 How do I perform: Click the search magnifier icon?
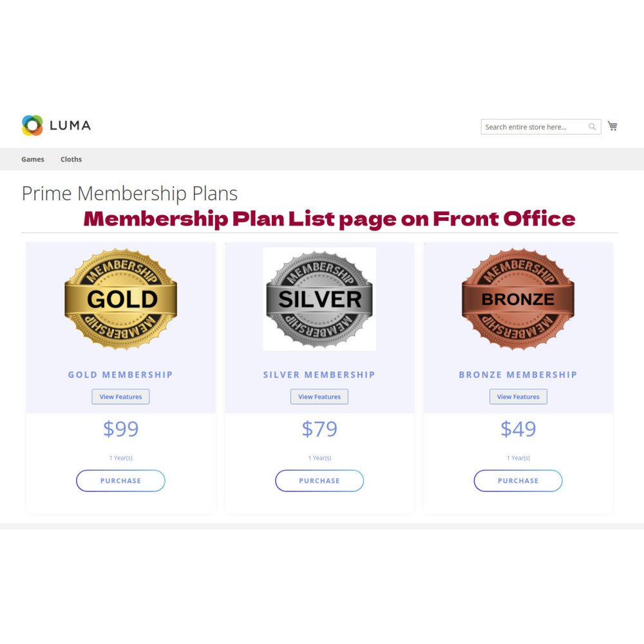pos(592,127)
